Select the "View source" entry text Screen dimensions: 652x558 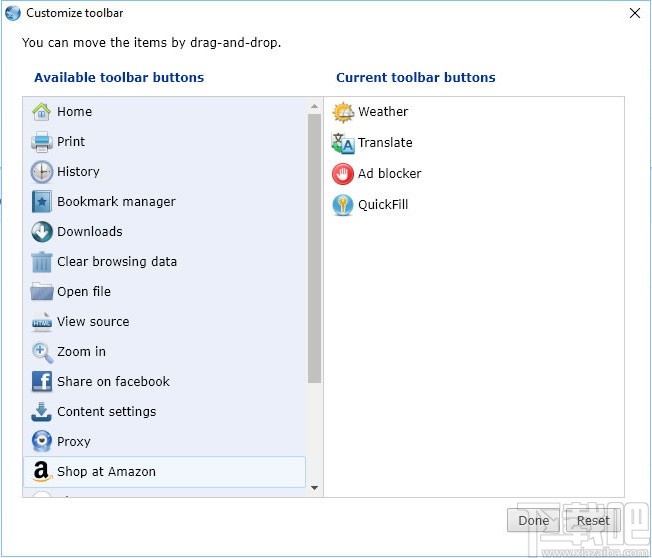pos(93,321)
